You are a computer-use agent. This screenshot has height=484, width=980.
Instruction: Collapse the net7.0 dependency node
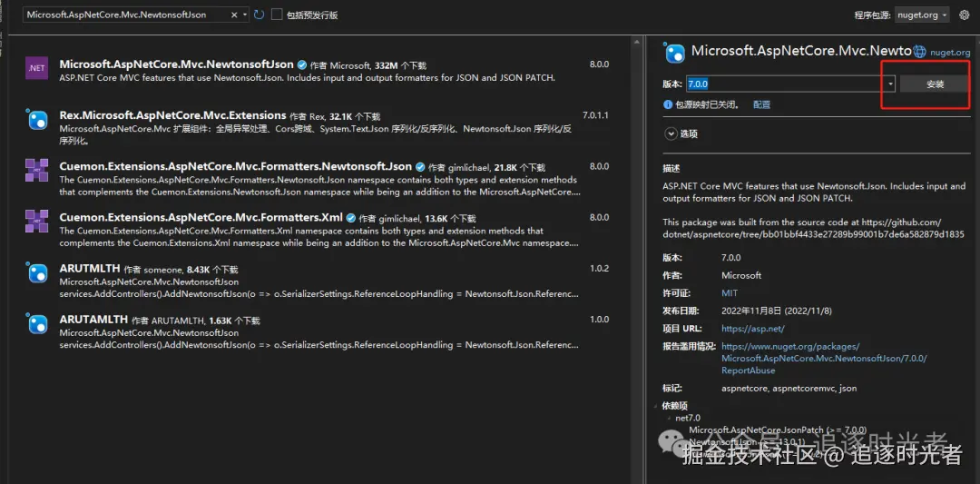(x=670, y=418)
